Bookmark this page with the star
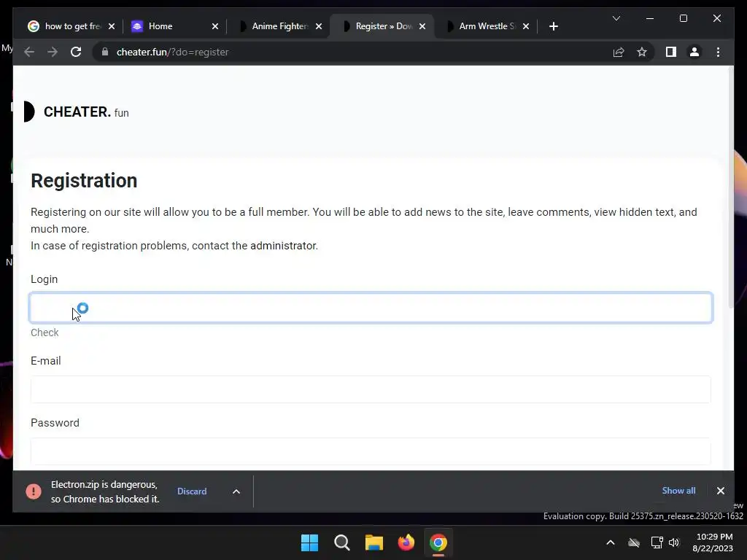 (x=642, y=52)
